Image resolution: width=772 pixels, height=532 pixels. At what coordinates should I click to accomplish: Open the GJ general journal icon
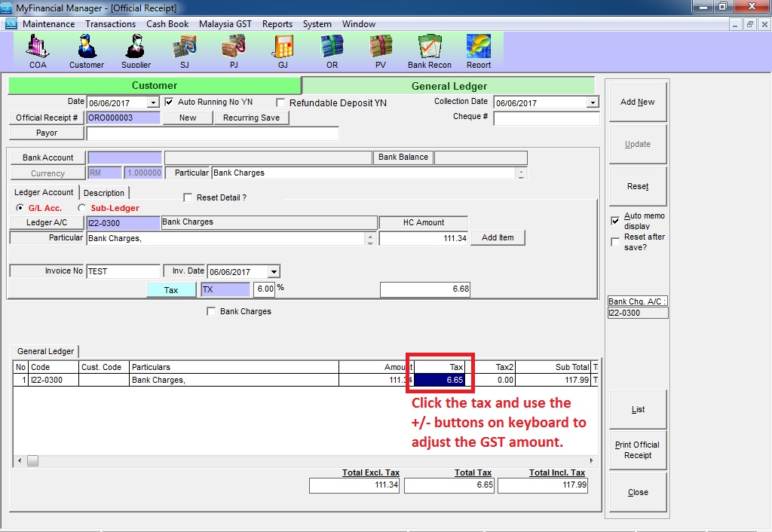pos(283,50)
